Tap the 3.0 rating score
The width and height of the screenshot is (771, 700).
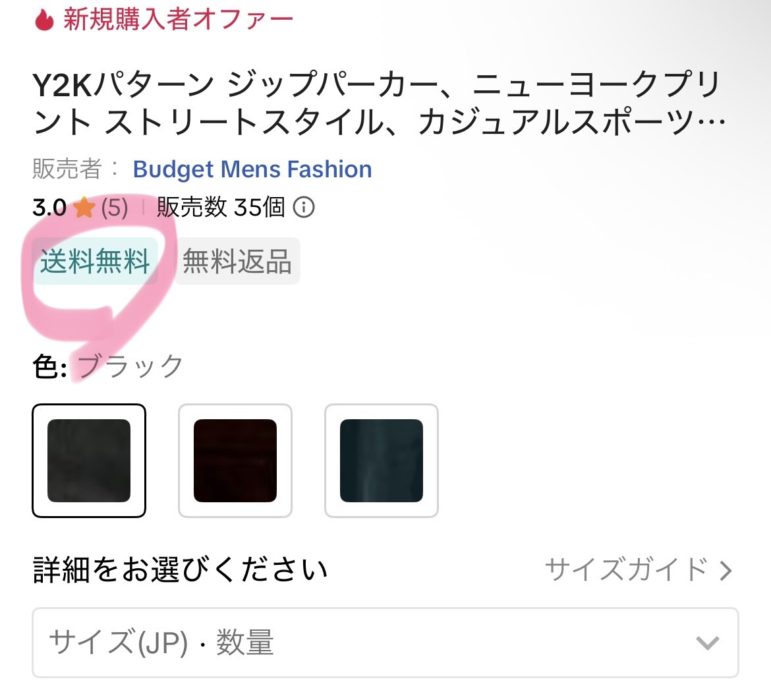click(x=49, y=208)
